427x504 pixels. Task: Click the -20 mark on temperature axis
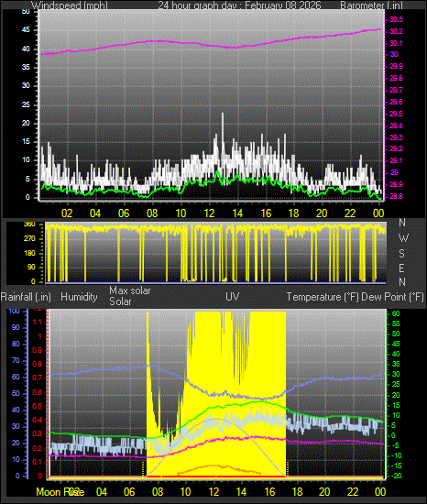click(x=397, y=476)
